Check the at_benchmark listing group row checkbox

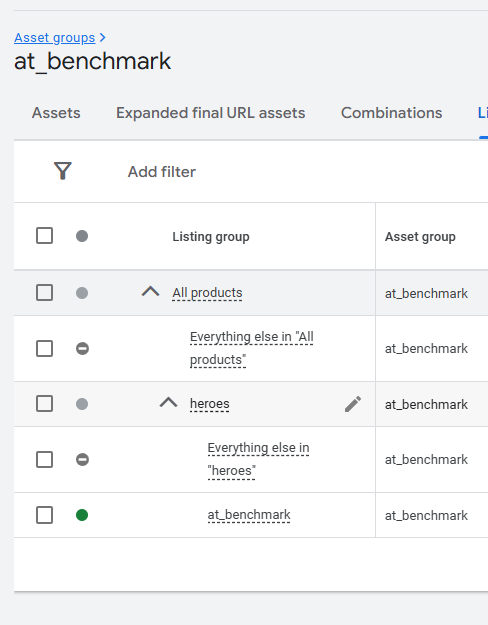click(x=44, y=515)
